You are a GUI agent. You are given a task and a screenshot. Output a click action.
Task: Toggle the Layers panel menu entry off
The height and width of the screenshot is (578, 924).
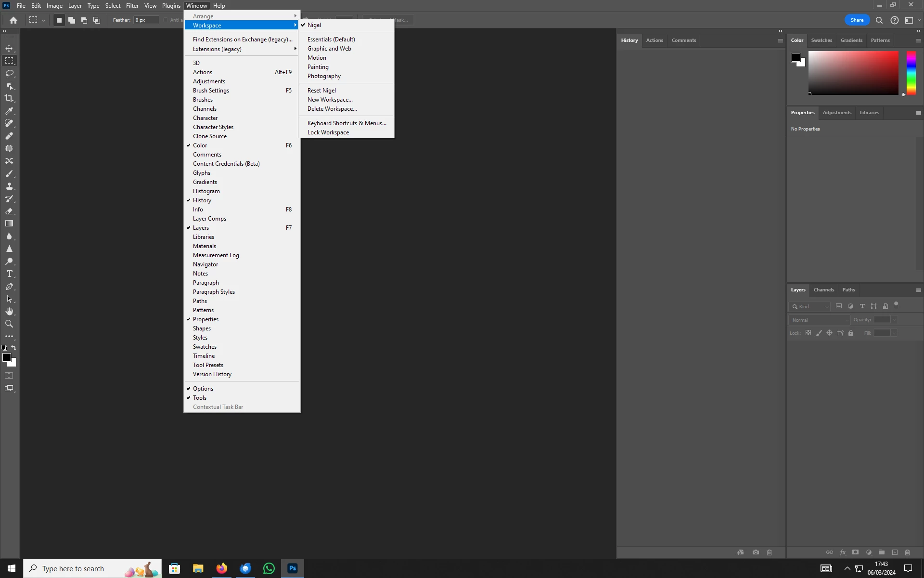pos(201,228)
